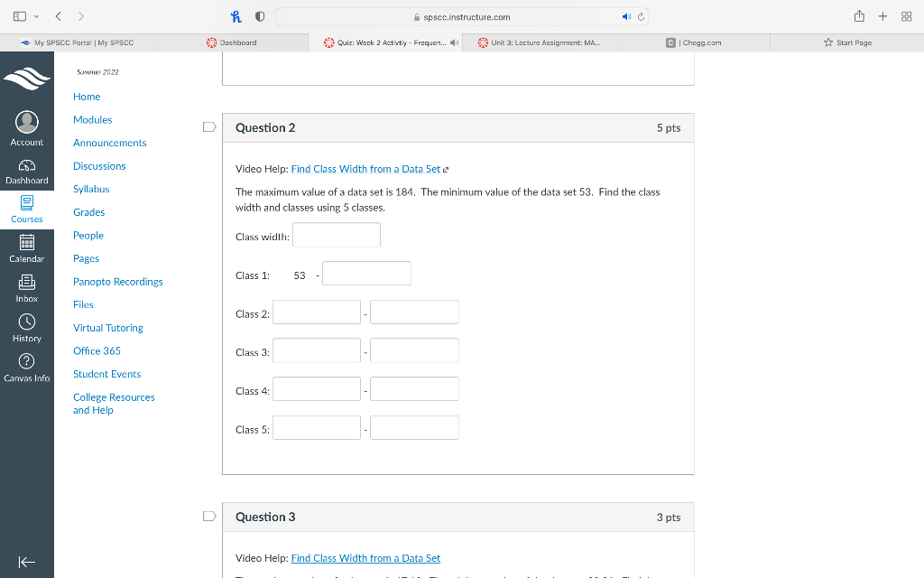Screen dimensions: 924x578
Task: Click the SPSCC school logo
Action: click(x=27, y=79)
